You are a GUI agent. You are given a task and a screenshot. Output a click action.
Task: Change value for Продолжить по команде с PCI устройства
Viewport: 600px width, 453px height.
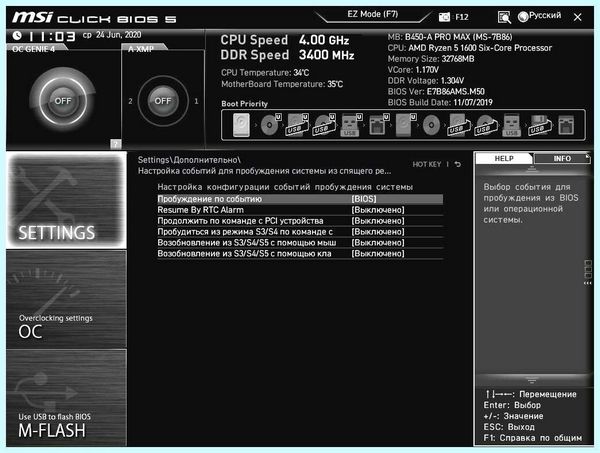click(378, 221)
